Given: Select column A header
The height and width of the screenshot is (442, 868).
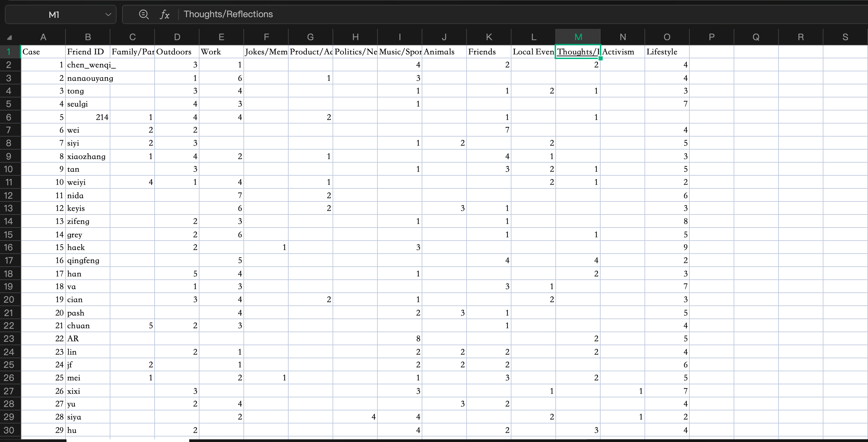Looking at the screenshot, I should (x=43, y=37).
